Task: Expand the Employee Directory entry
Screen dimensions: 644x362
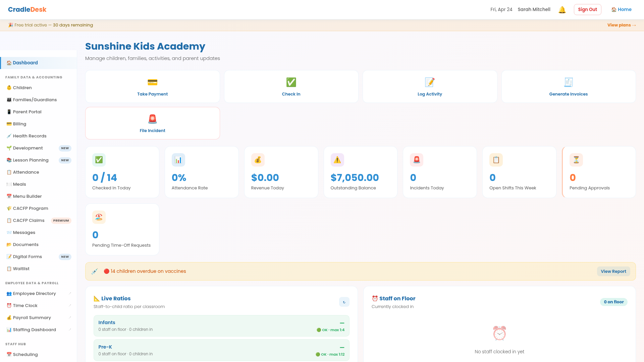Action: point(70,293)
